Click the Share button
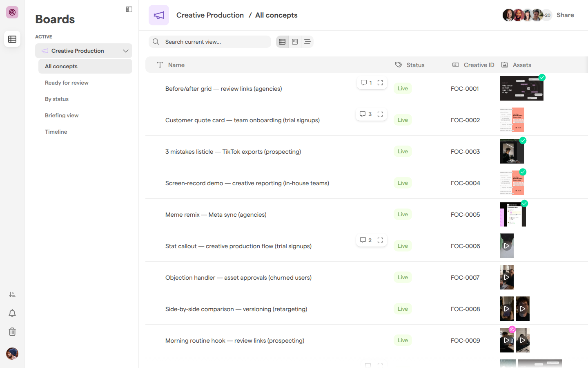 pyautogui.click(x=565, y=15)
